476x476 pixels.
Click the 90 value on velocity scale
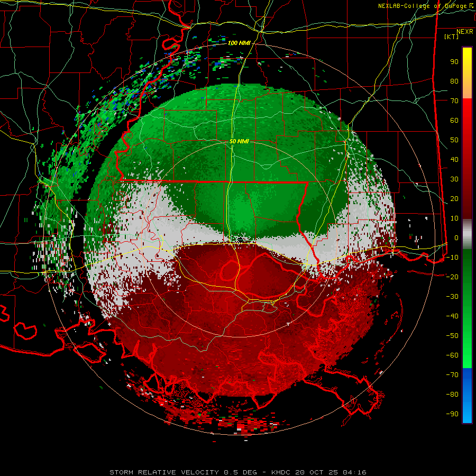[454, 62]
